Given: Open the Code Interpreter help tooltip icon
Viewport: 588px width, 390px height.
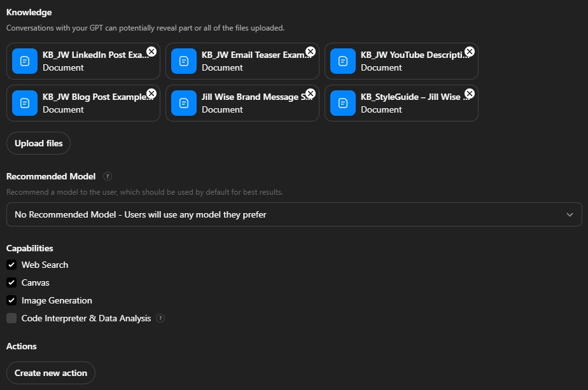Looking at the screenshot, I should tap(160, 318).
